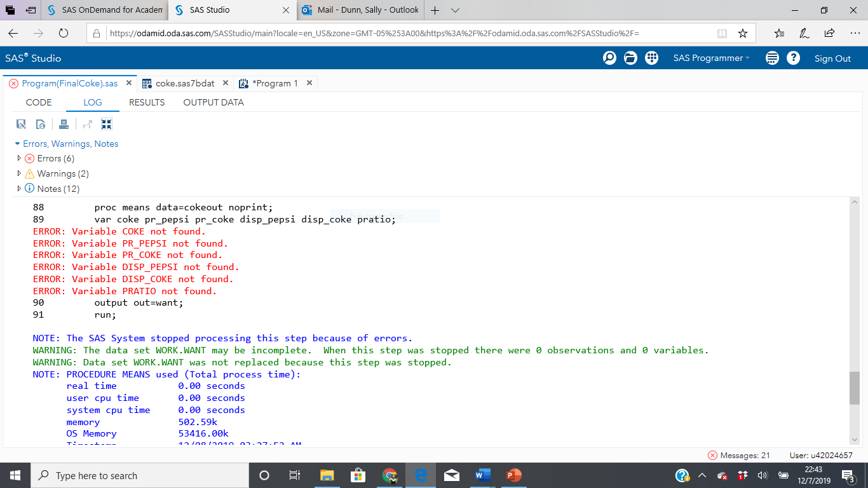Open the search icon in SAS Studio header
This screenshot has width=868, height=488.
coord(609,58)
